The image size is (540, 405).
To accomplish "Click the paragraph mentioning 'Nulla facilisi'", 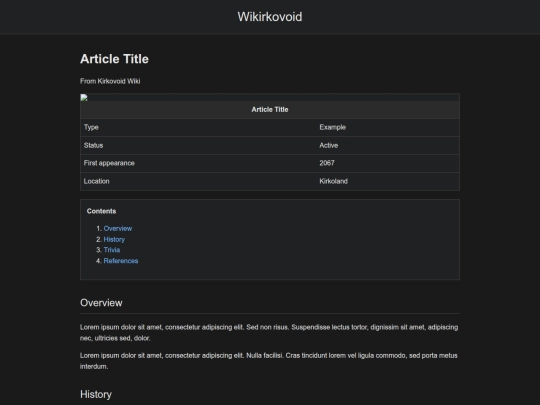I will coord(269,361).
